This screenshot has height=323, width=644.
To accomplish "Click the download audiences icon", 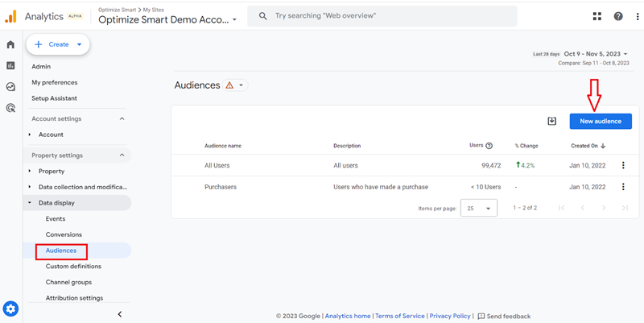I will click(x=552, y=122).
